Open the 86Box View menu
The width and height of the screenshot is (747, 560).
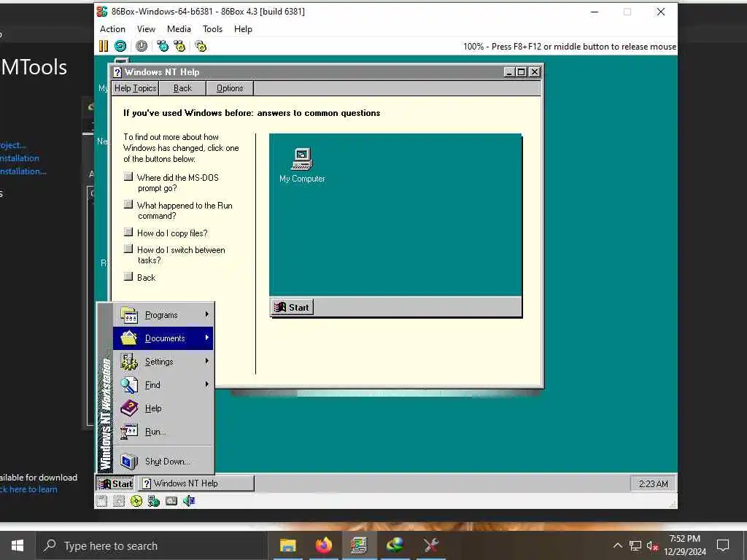[146, 29]
